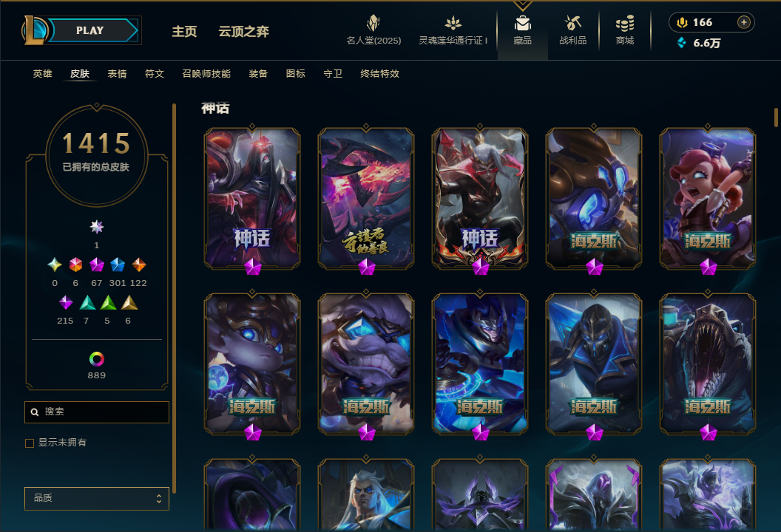This screenshot has height=532, width=781.
Task: Select the red-haired girl 海克斯 skin card
Action: click(707, 199)
